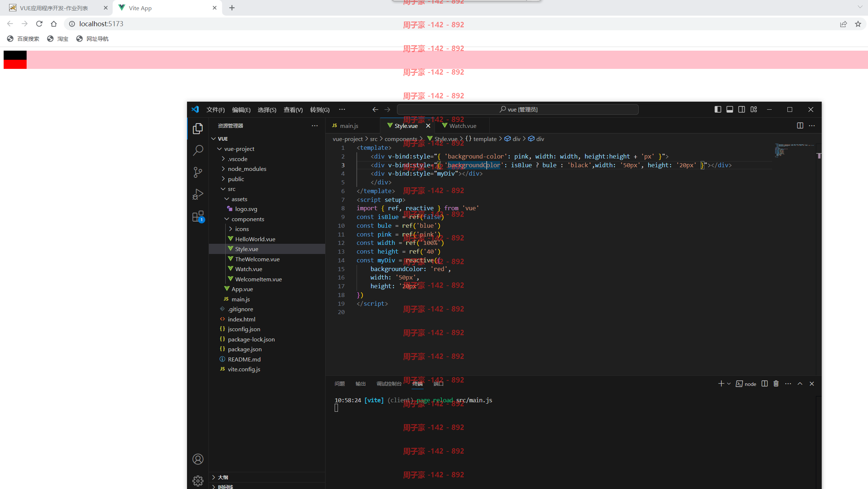Open HelloWorld.vue in the explorer

point(267,239)
